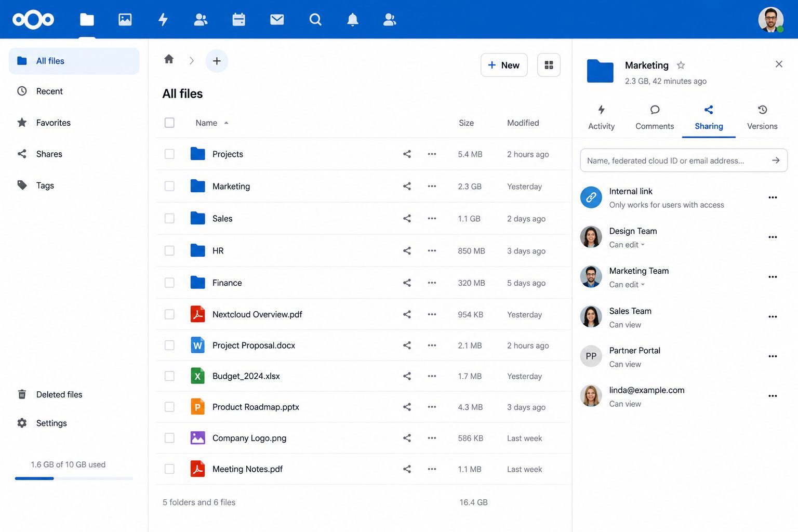
Task: Select Meeting Notes.pdf checkbox
Action: coord(169,469)
